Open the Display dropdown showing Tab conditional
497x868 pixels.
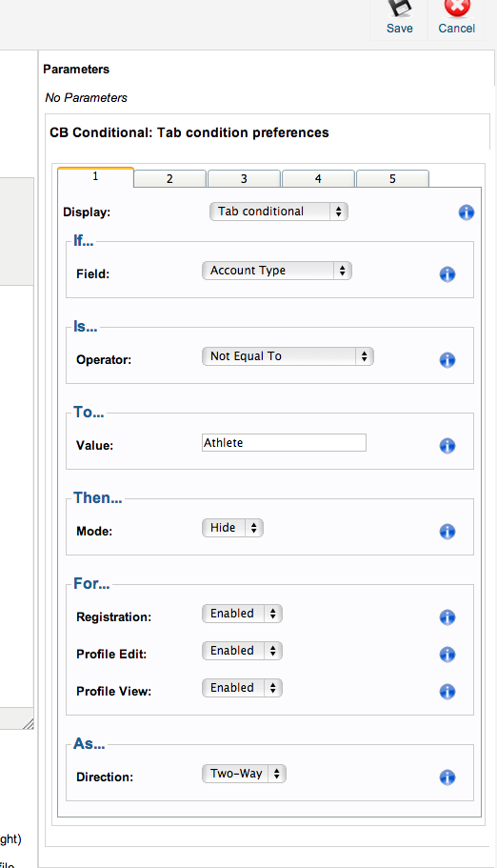[278, 212]
